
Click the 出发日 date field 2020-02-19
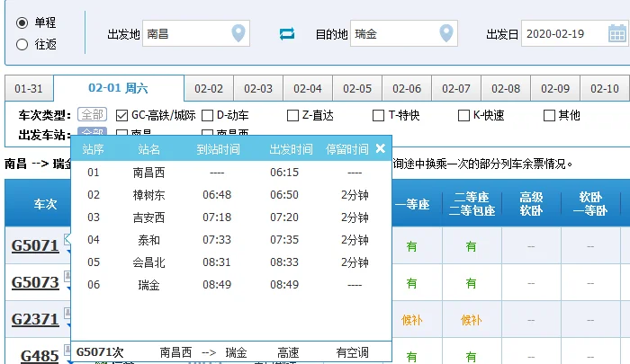574,33
